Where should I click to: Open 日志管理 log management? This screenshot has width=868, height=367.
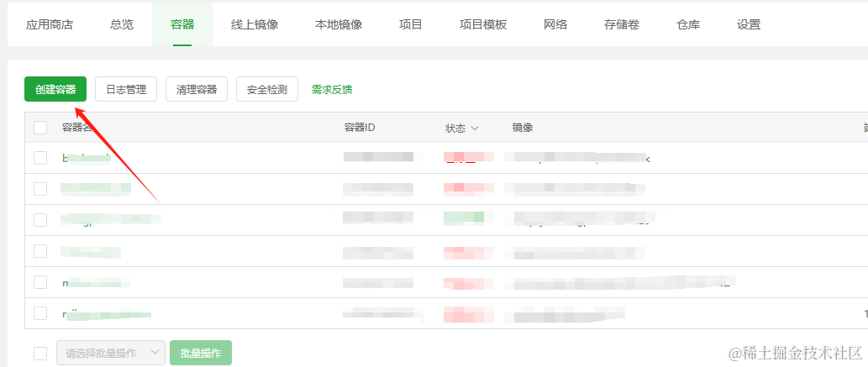tap(126, 89)
